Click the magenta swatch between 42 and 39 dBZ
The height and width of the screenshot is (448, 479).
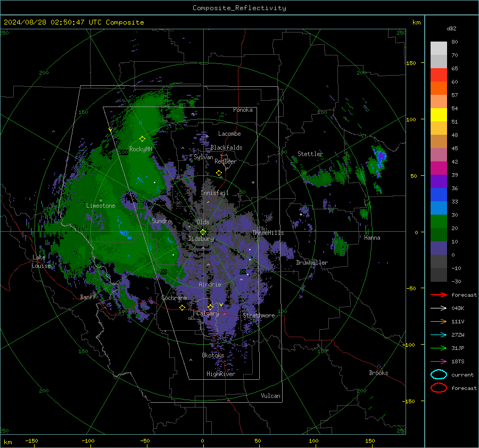439,168
